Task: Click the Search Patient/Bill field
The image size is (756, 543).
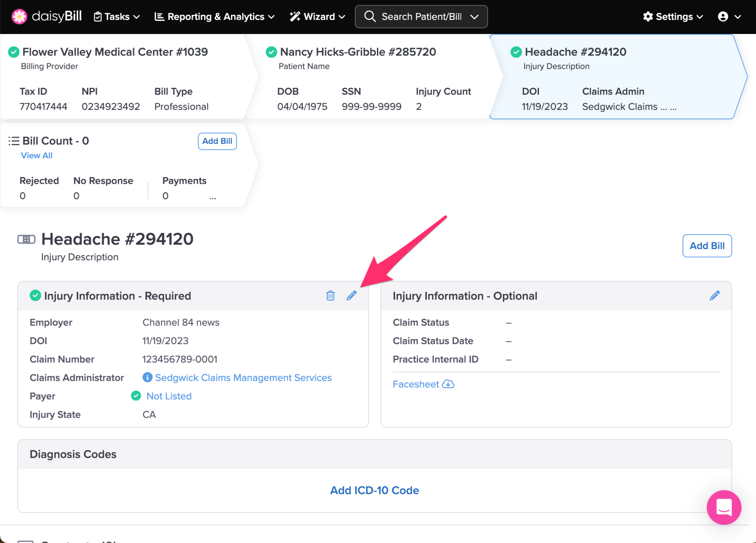Action: [421, 17]
